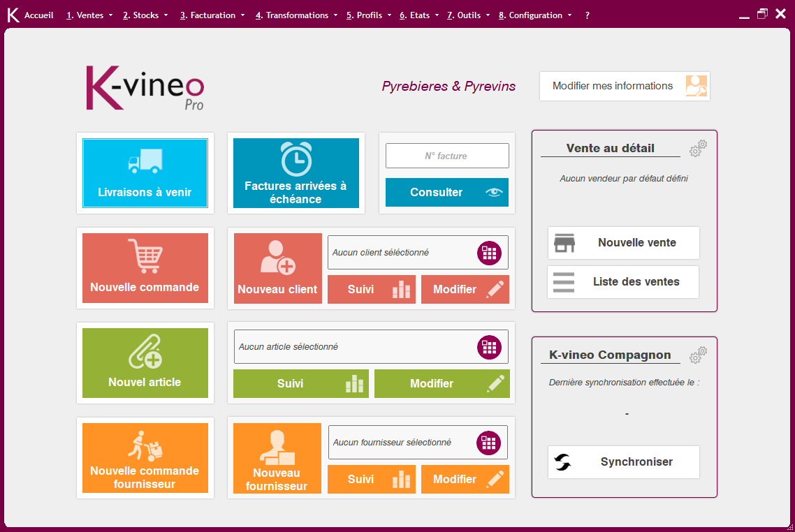The width and height of the screenshot is (795, 532).
Task: Open fournisseur Suivi statistics
Action: tap(372, 480)
